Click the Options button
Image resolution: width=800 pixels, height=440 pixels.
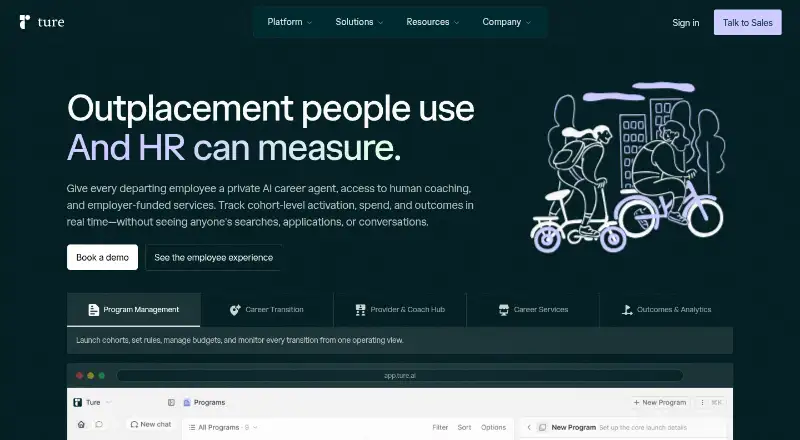coord(493,427)
